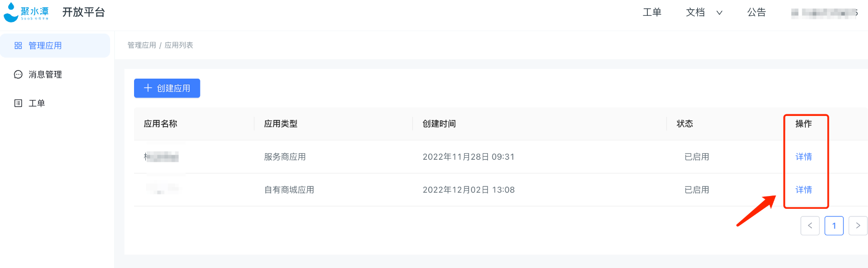Click the plus icon on 创建应用 button
This screenshot has height=268, width=868.
(148, 88)
